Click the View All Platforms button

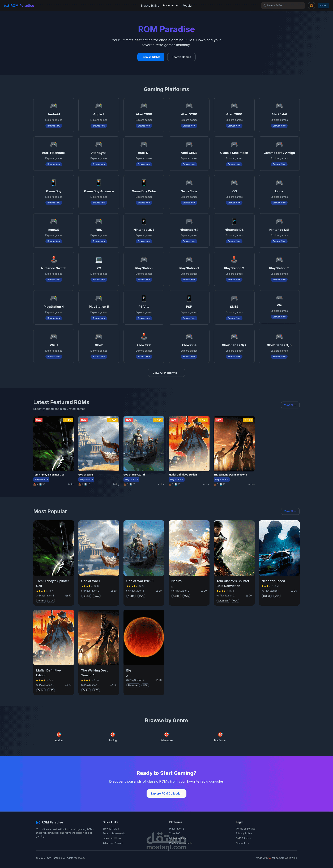pos(166,373)
